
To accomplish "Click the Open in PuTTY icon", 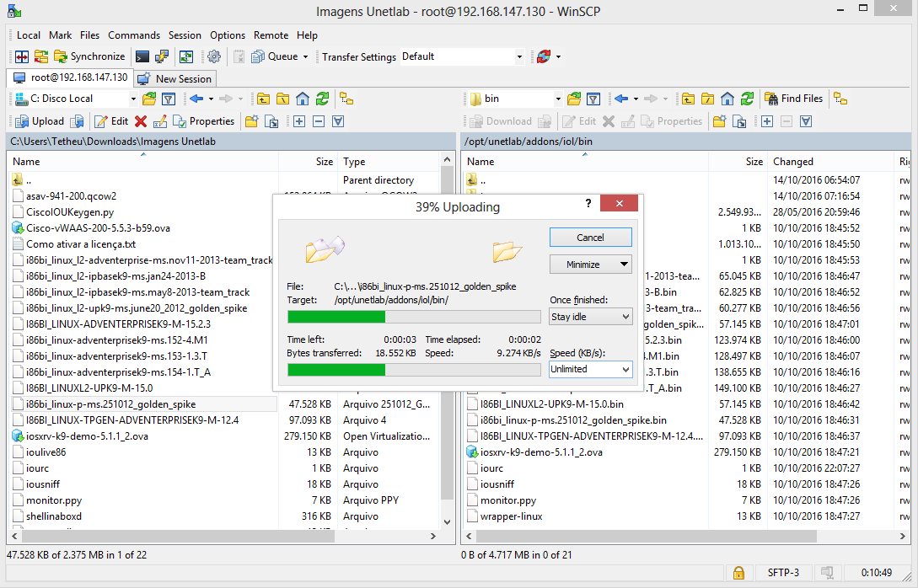I will (162, 56).
